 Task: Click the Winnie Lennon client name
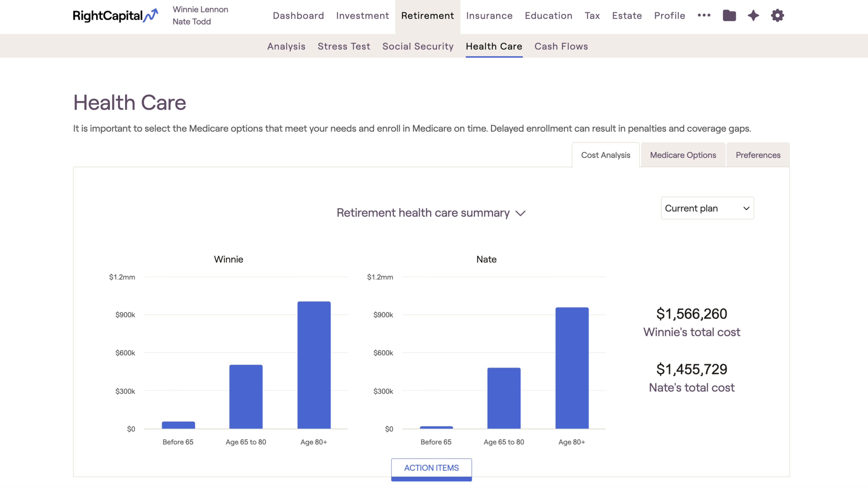[x=200, y=9]
